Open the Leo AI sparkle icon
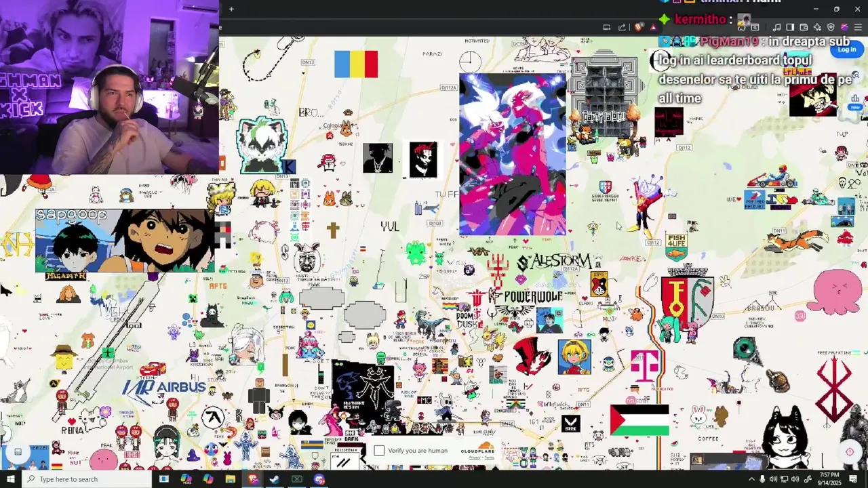 pyautogui.click(x=817, y=27)
